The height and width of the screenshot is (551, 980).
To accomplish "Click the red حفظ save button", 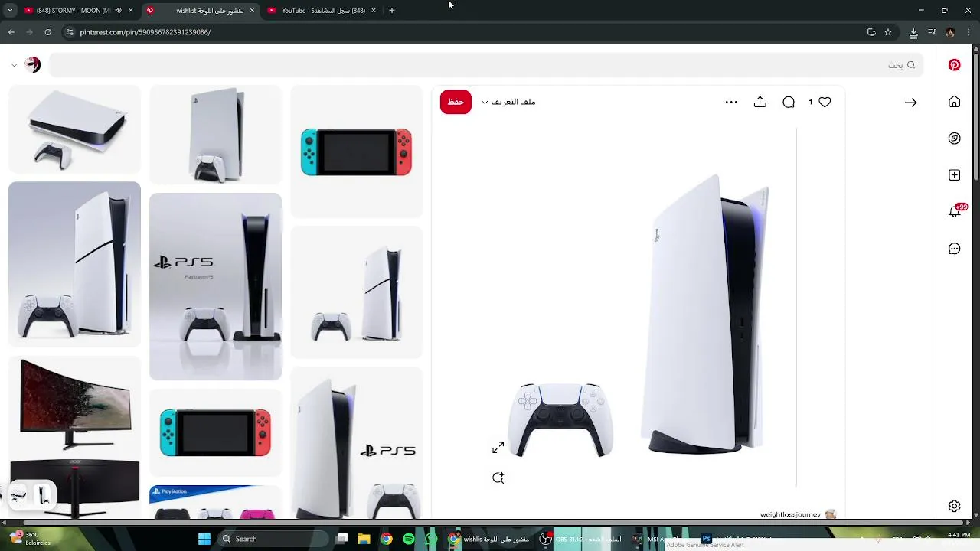I will click(x=456, y=102).
